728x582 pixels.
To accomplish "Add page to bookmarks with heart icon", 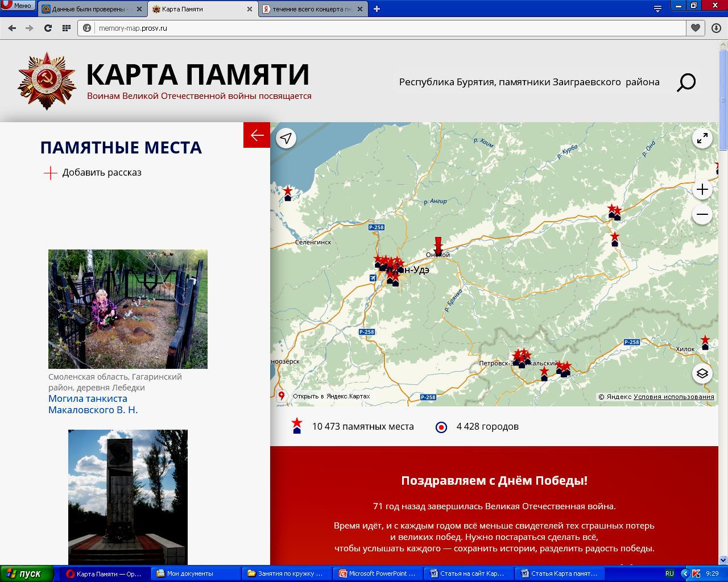I will (695, 28).
